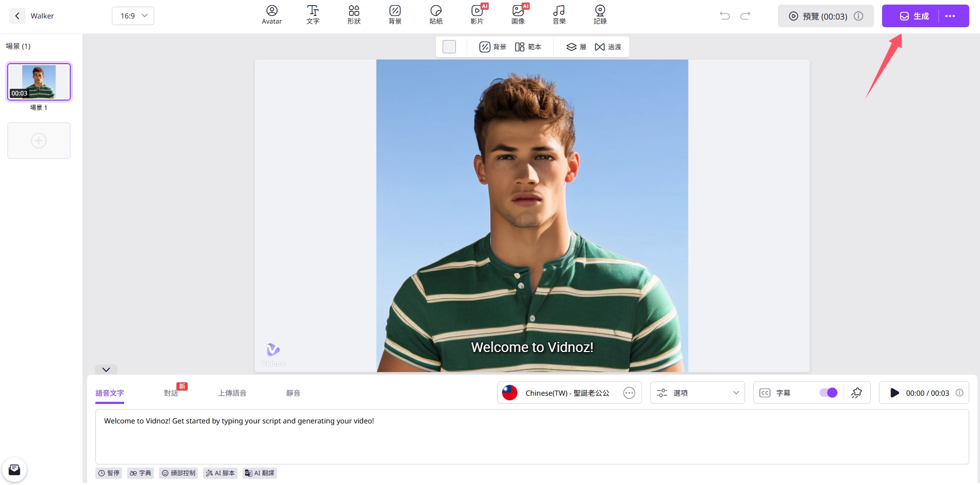Open 範本 templates in canvas toolbar
This screenshot has height=485, width=980.
pos(528,47)
